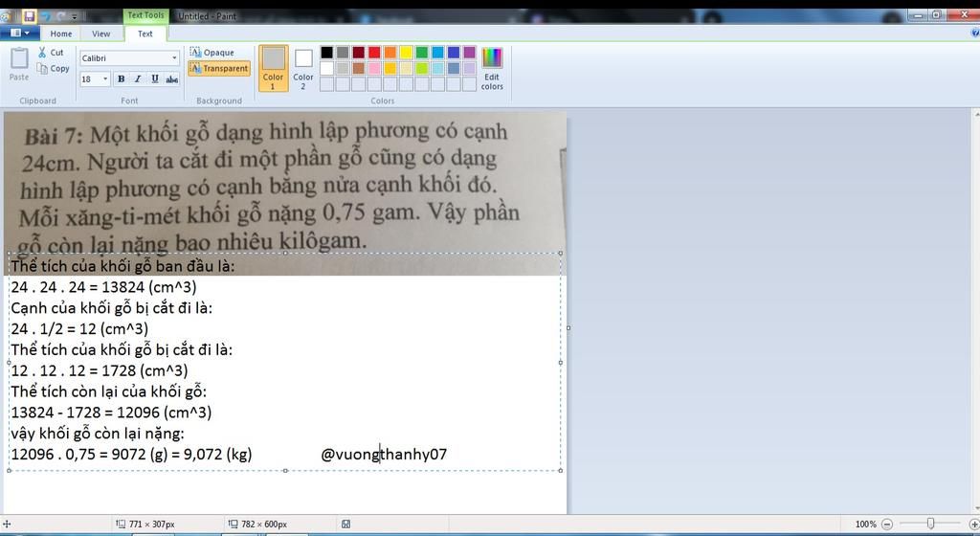Pick the red color swatch

(x=374, y=53)
